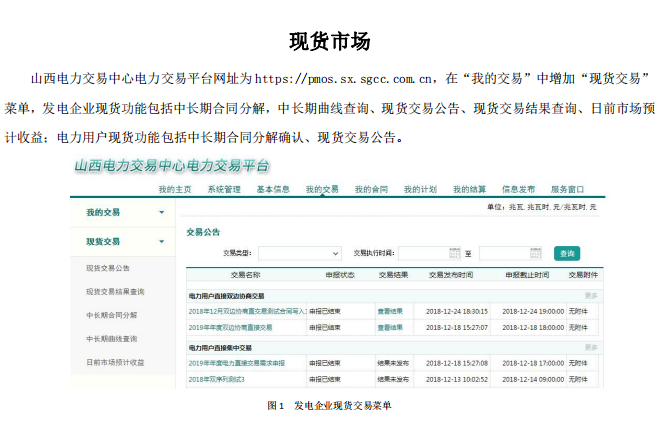Click 查看结果 link for 2019年年度双边协商直接交易
Viewport: 662px width, 427px height.
(390, 327)
